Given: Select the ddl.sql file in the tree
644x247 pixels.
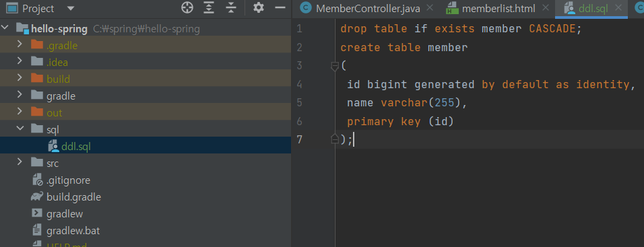Looking at the screenshot, I should tap(76, 147).
